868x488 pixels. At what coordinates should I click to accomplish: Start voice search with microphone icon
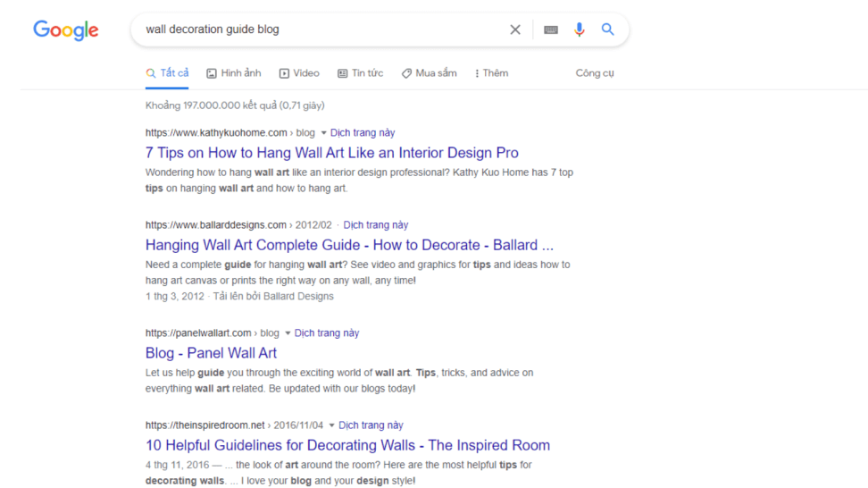(x=579, y=29)
